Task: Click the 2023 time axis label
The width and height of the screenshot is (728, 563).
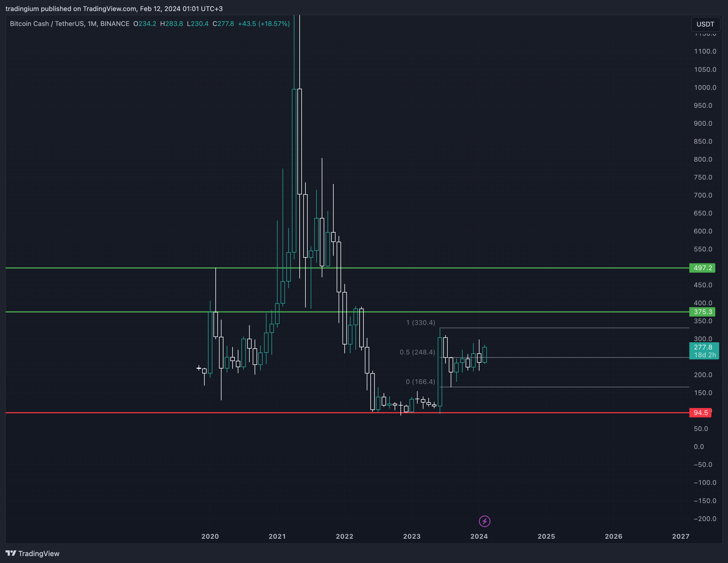Action: coord(412,536)
